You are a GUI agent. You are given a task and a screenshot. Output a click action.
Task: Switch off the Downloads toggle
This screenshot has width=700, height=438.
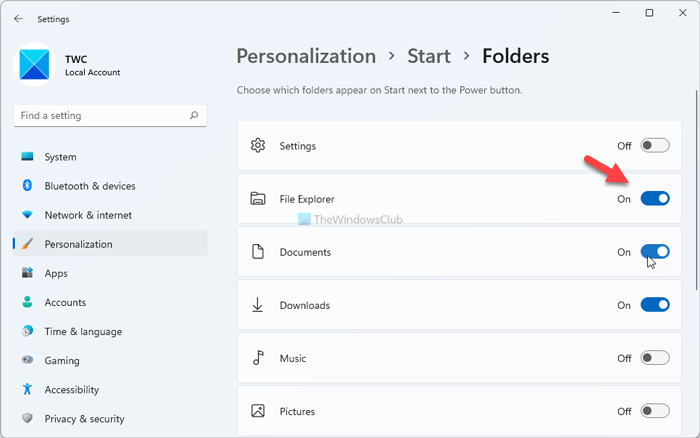point(655,305)
